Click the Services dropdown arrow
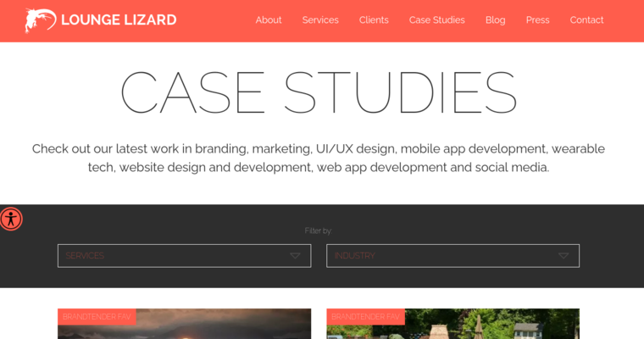This screenshot has height=339, width=644. (295, 256)
